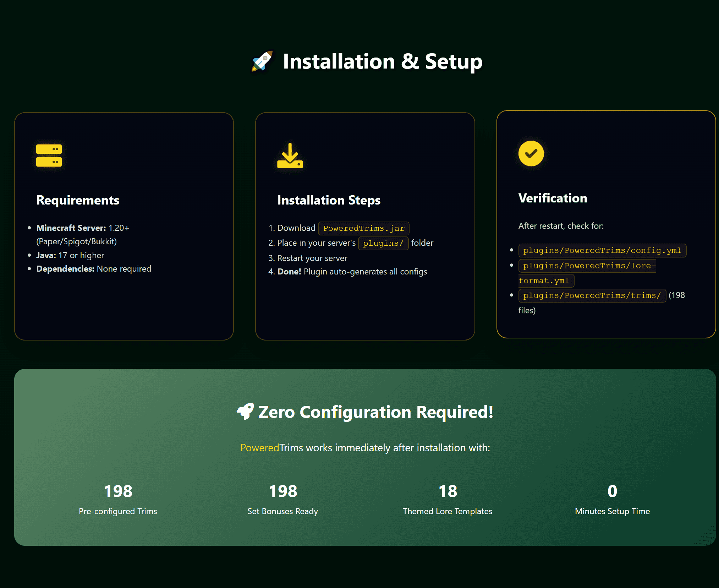Click the white rocket icon before Zero Configuration
The image size is (719, 588).
(x=245, y=412)
